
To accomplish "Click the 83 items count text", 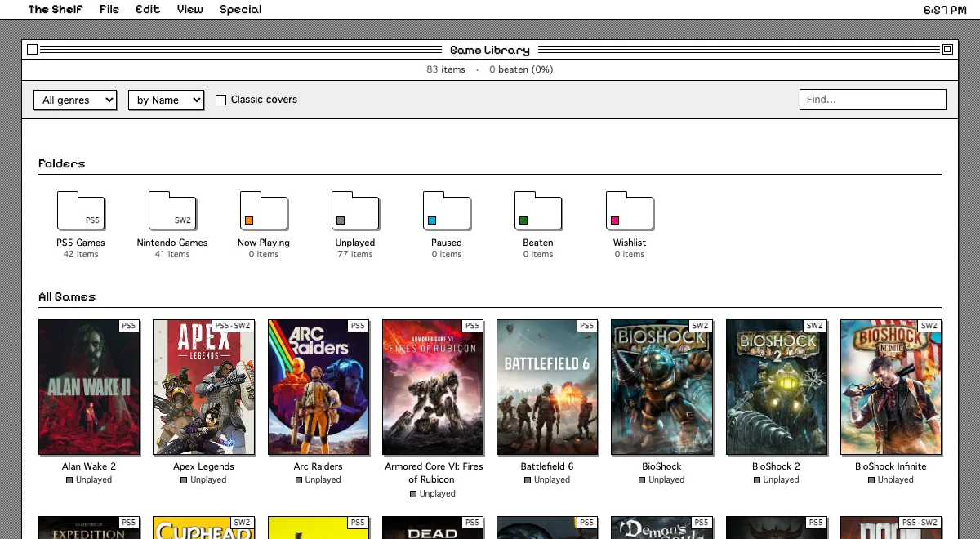I will tap(446, 69).
